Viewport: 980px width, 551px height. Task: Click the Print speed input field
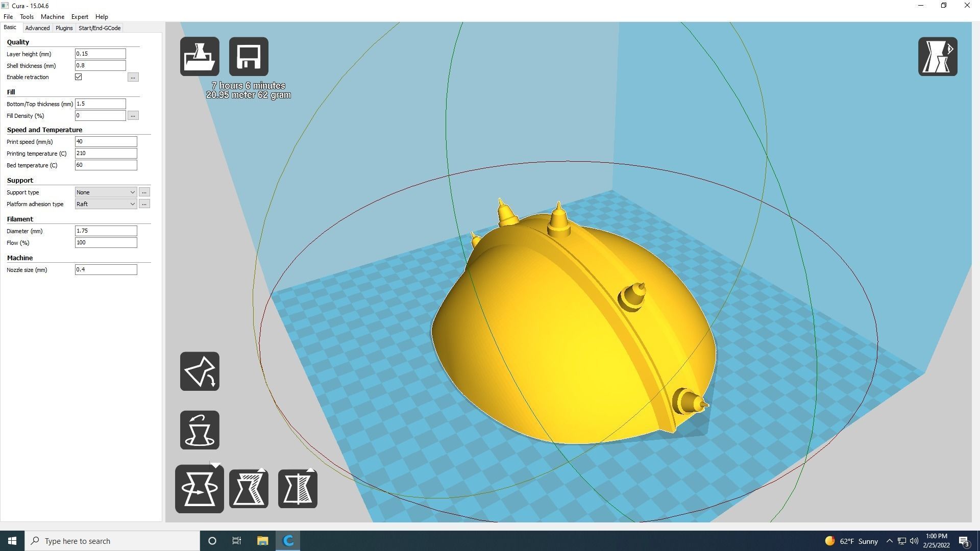point(106,142)
